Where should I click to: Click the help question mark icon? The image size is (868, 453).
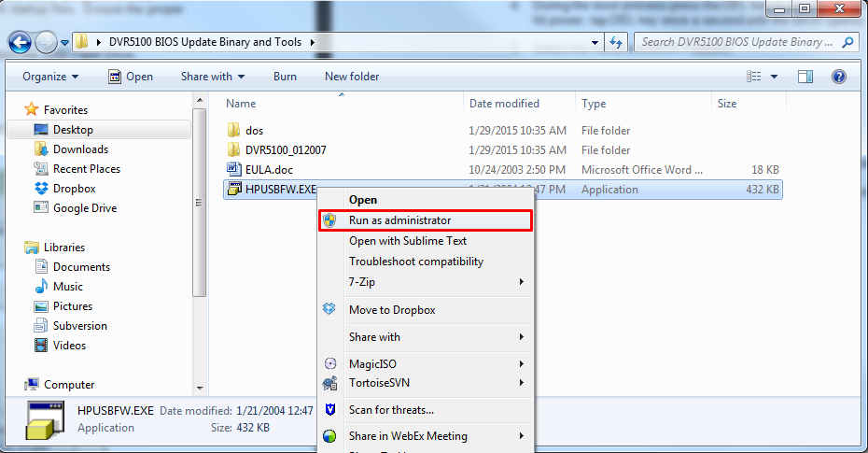click(x=838, y=77)
